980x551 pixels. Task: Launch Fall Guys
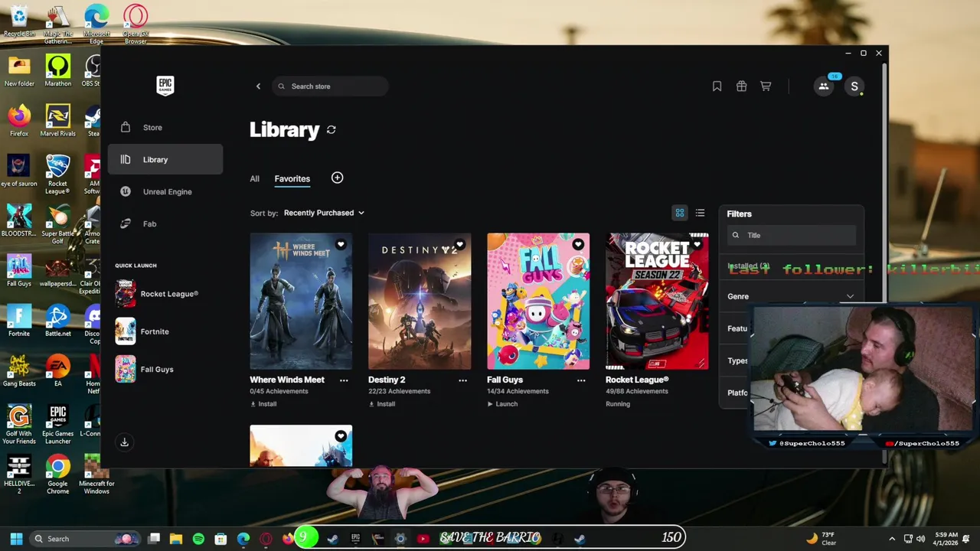502,404
